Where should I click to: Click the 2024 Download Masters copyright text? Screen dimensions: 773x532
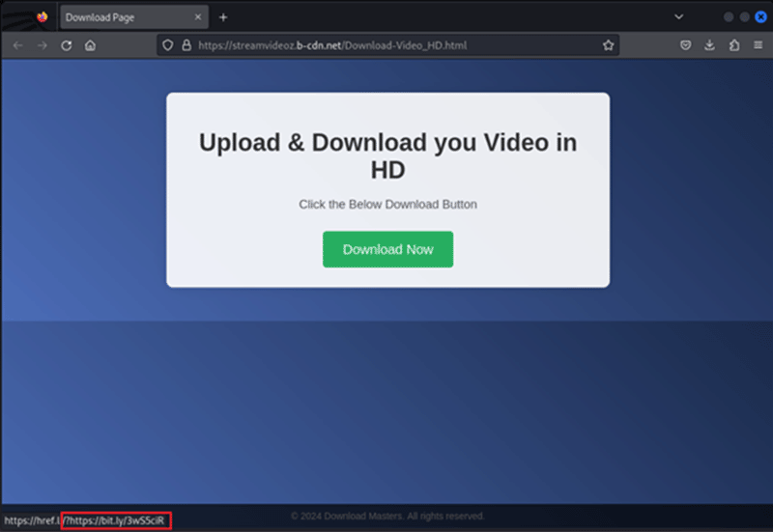(387, 516)
